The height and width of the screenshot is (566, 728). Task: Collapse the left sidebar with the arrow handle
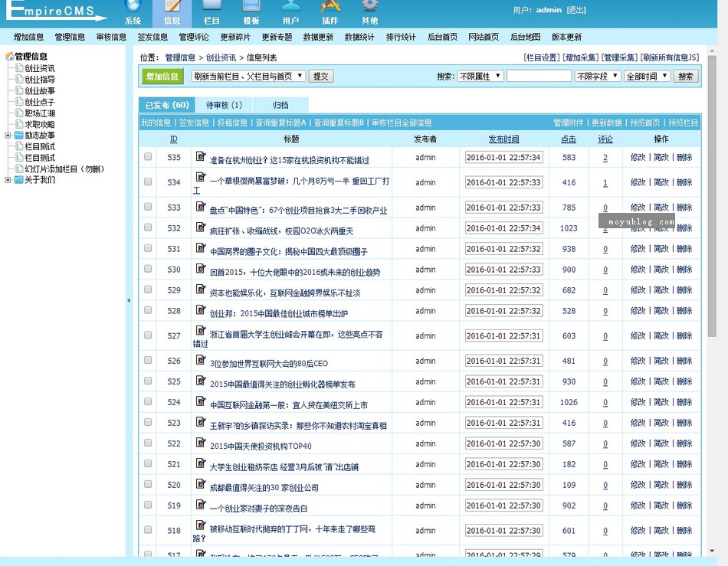129,301
